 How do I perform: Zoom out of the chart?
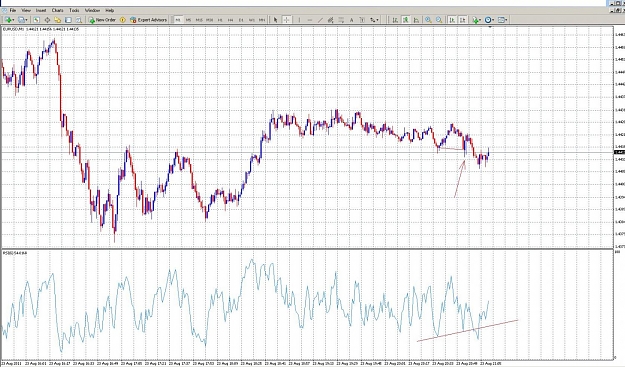[x=439, y=20]
